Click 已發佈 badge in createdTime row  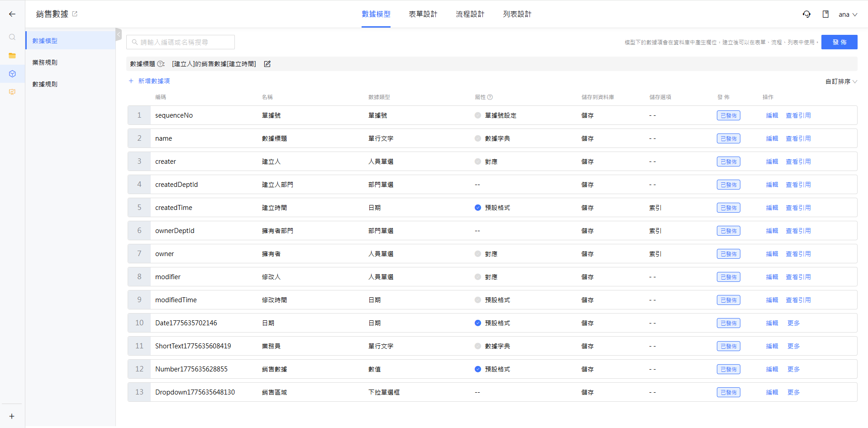pos(728,208)
